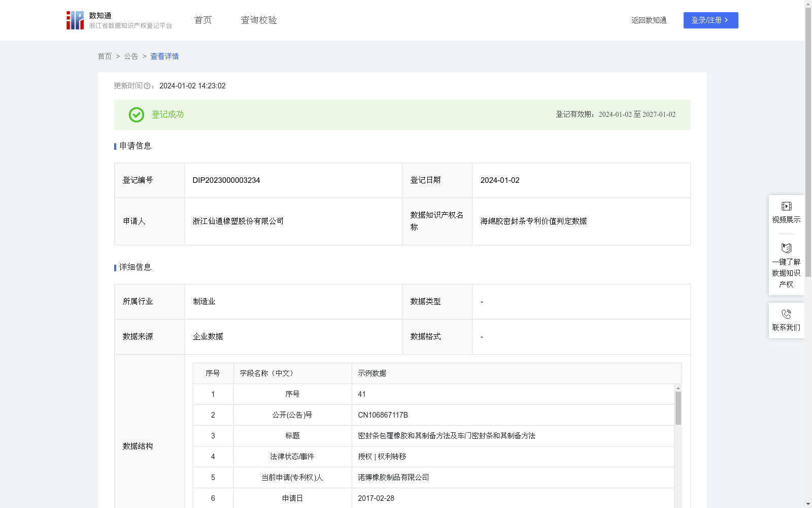Image resolution: width=812 pixels, height=508 pixels.
Task: Click 公告 in the breadcrumb
Action: point(131,56)
